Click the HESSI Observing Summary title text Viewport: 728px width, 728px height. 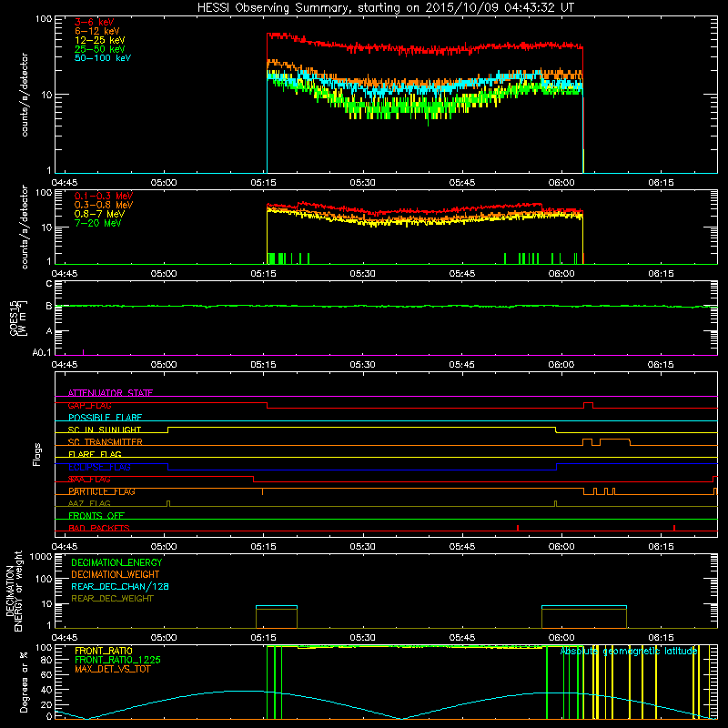(385, 7)
